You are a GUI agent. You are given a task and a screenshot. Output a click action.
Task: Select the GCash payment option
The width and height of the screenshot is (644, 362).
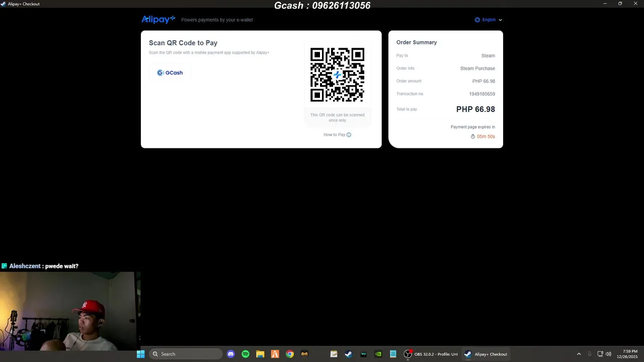170,73
